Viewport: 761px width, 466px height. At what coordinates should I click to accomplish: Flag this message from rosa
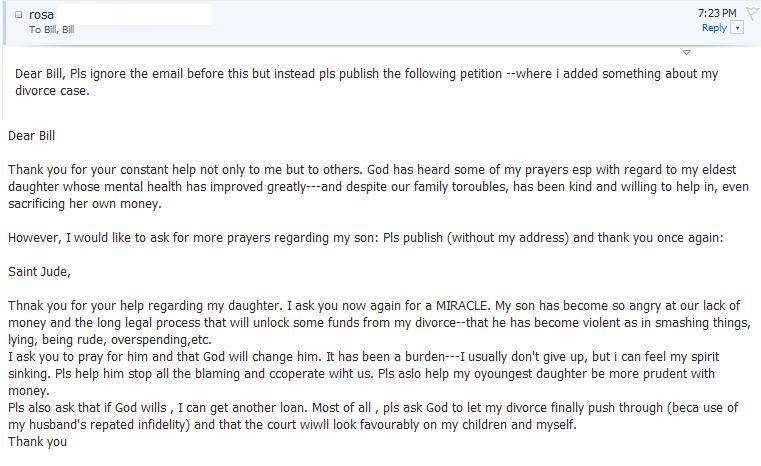pyautogui.click(x=752, y=14)
